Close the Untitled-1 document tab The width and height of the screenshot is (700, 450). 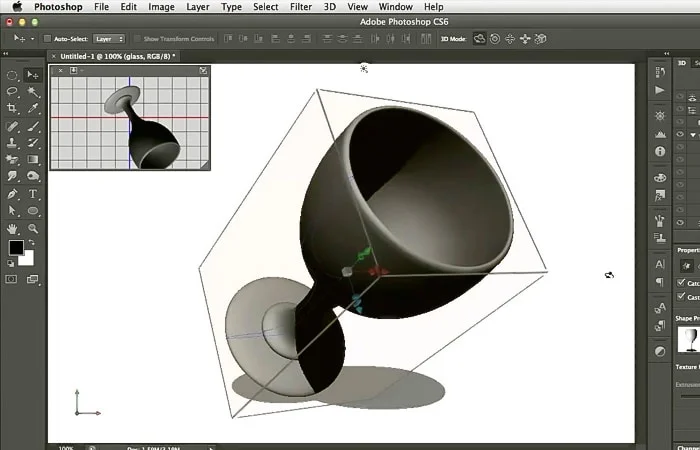(54, 56)
